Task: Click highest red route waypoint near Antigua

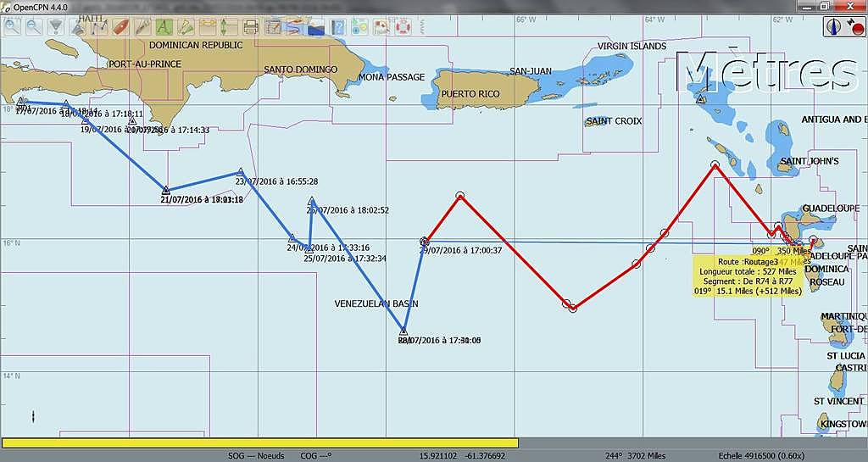Action: tap(715, 164)
